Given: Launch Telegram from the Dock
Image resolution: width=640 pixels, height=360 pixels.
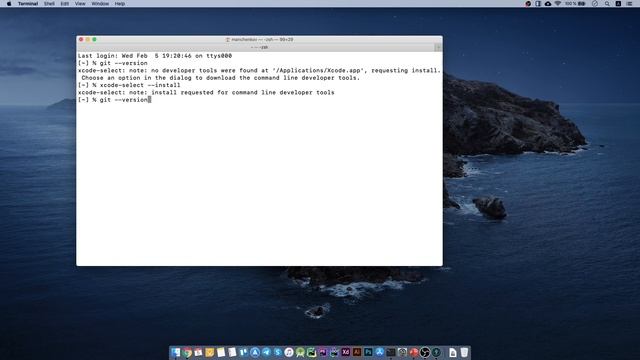Looking at the screenshot, I should pyautogui.click(x=266, y=352).
